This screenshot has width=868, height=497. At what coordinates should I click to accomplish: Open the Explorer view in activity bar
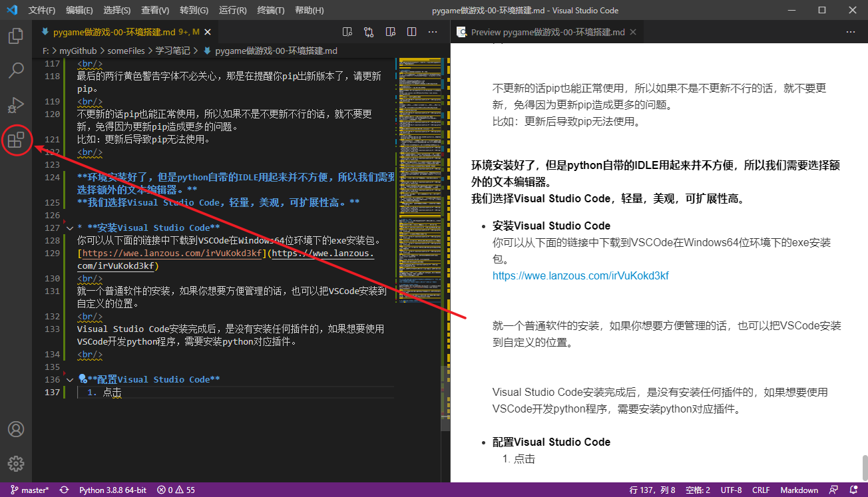click(16, 36)
